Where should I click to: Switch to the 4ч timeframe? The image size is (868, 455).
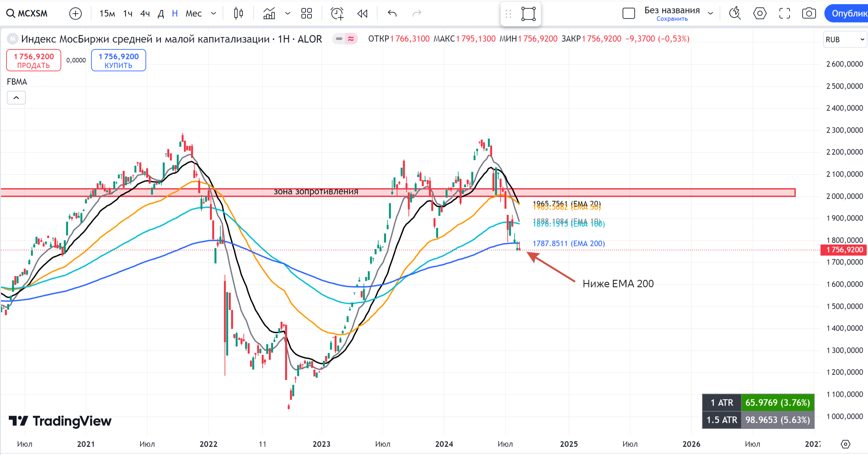click(145, 13)
